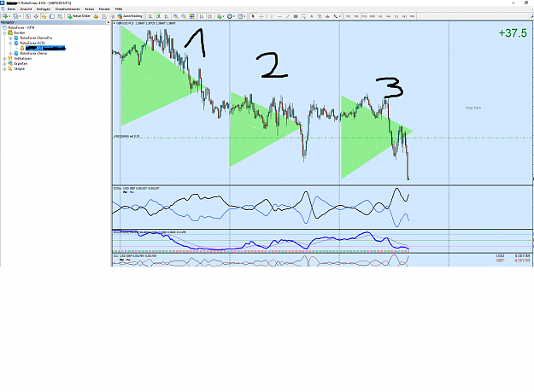This screenshot has height=392, width=534.
Task: Toggle the Market Watch window icon
Action: coord(28,16)
